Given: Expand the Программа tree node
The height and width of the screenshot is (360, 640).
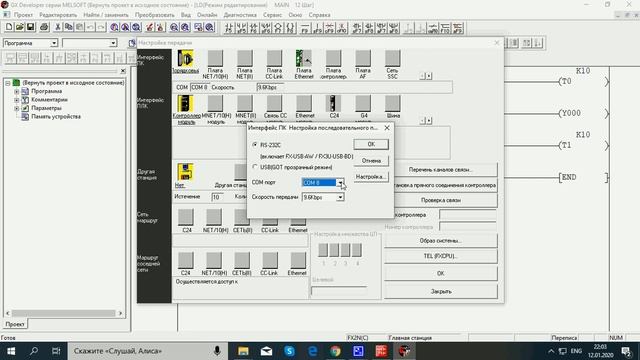Looking at the screenshot, I should 17,91.
